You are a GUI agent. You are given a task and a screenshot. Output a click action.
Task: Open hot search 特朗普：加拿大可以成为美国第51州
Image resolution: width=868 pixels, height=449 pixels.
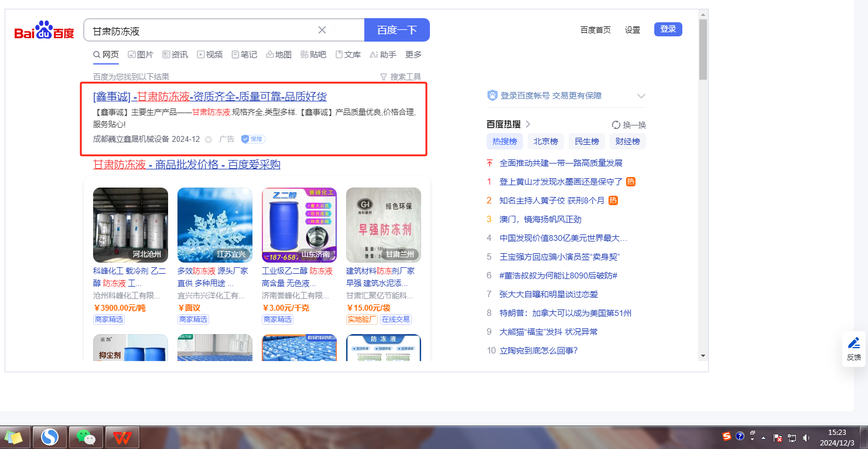pyautogui.click(x=566, y=313)
